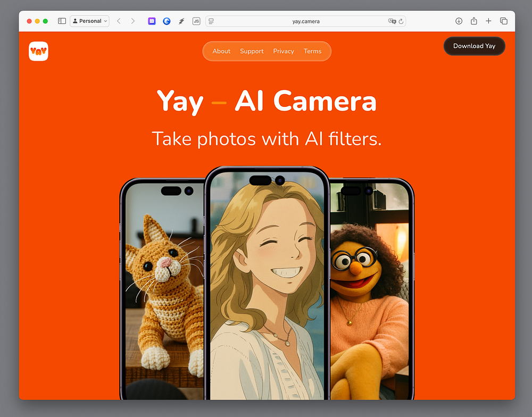The image size is (532, 417).
Task: Close the window with red button
Action: (29, 21)
